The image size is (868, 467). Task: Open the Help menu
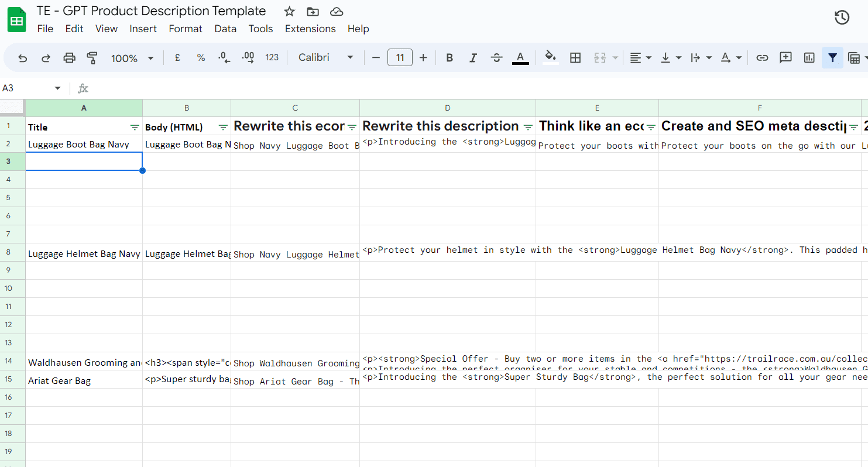click(x=358, y=29)
